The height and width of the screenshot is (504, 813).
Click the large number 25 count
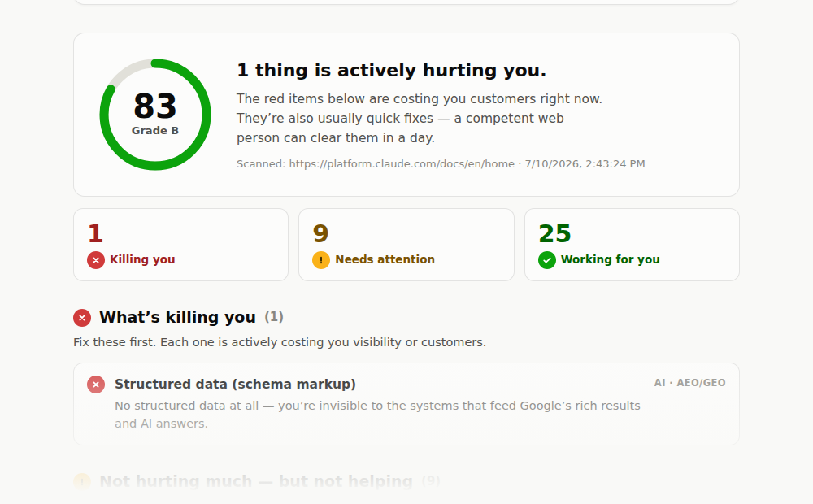point(554,234)
